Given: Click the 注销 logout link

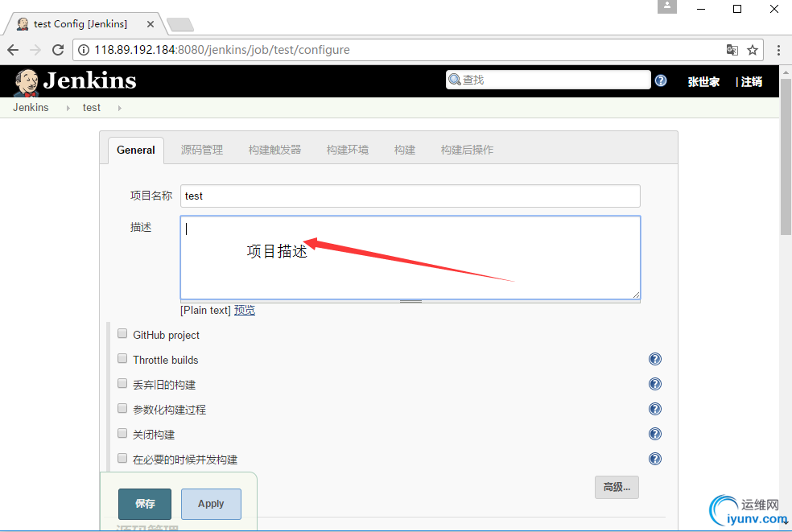Looking at the screenshot, I should point(752,82).
